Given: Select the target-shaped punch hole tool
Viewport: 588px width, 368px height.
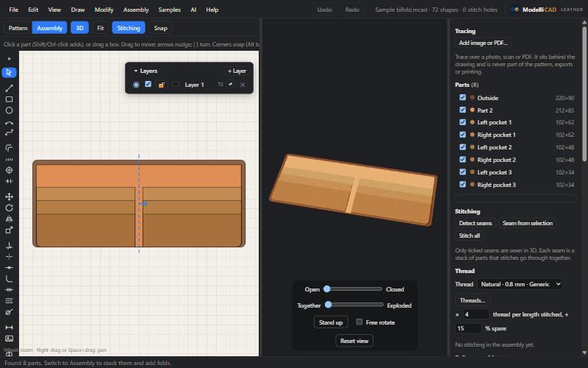Looking at the screenshot, I should pos(9,170).
